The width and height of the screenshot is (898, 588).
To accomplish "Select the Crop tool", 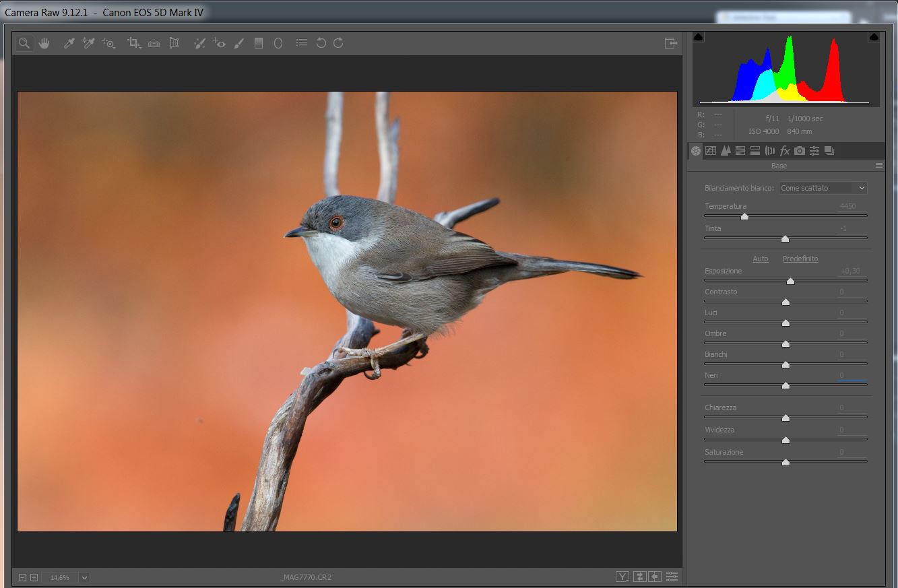I will [x=133, y=43].
